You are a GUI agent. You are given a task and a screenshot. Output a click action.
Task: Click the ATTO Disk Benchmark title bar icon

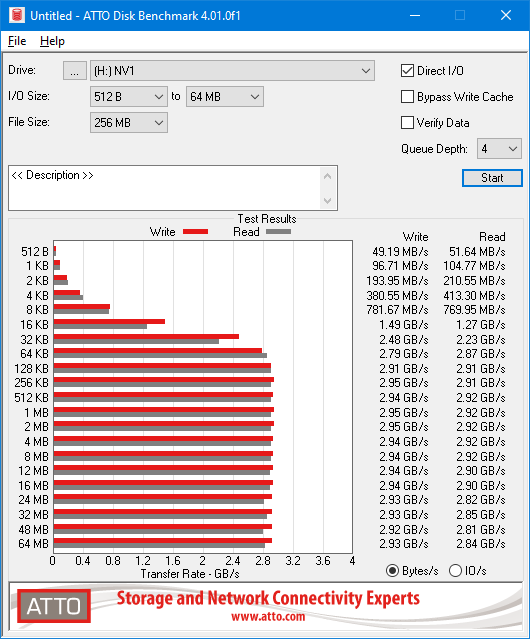[17, 15]
